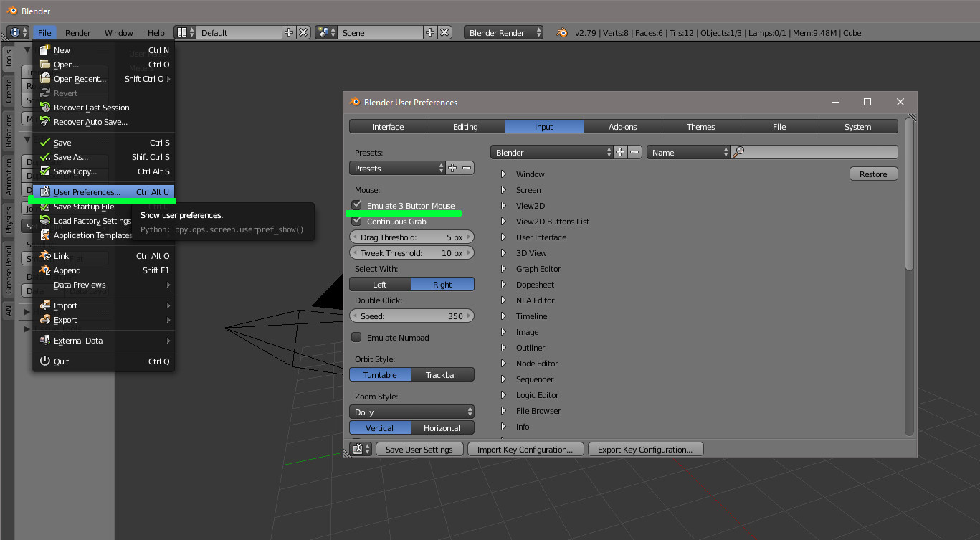Click Import Key Configuration button
Image resolution: width=980 pixels, height=540 pixels.
click(525, 450)
